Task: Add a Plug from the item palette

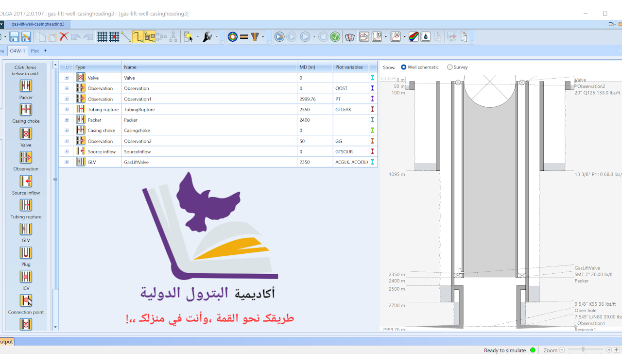Action: [x=26, y=253]
